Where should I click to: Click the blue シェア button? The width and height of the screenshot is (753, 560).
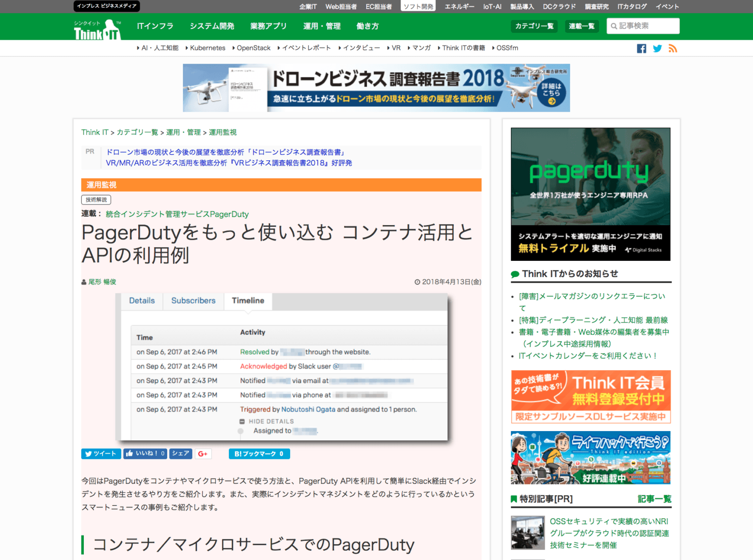click(181, 454)
